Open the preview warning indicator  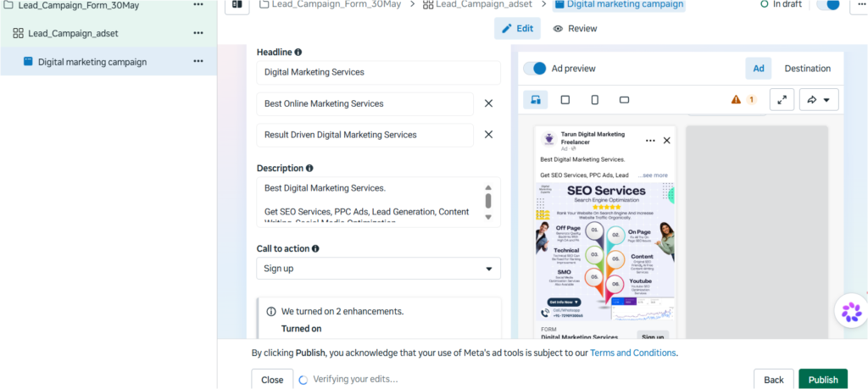click(x=743, y=100)
